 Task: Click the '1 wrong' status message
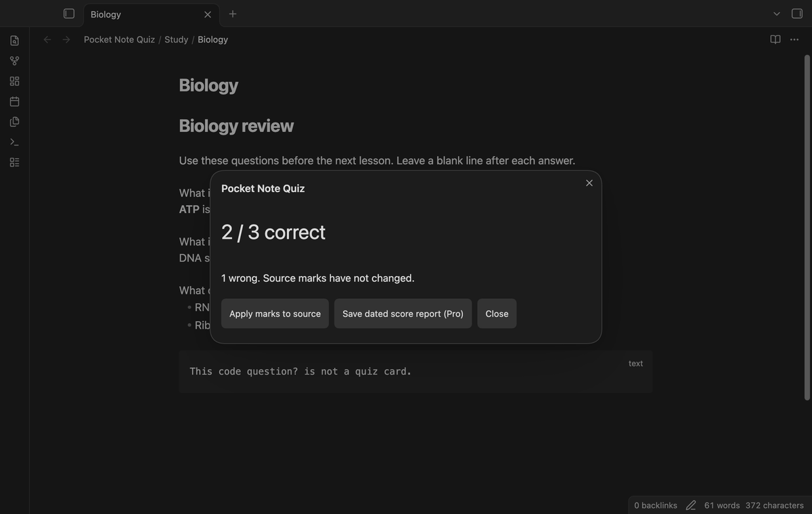tap(318, 278)
